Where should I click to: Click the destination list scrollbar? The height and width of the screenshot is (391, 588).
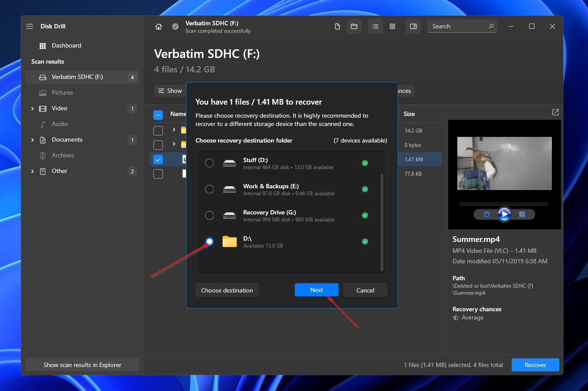382,222
